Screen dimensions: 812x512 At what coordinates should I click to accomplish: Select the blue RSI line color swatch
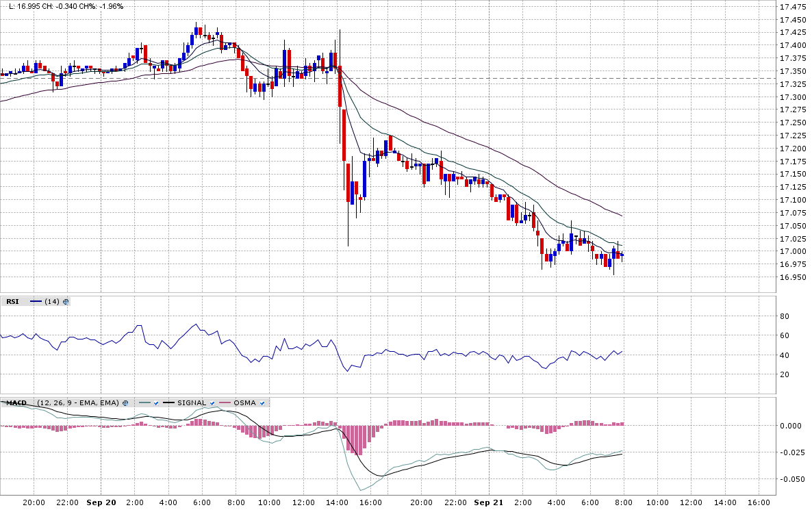[x=36, y=301]
